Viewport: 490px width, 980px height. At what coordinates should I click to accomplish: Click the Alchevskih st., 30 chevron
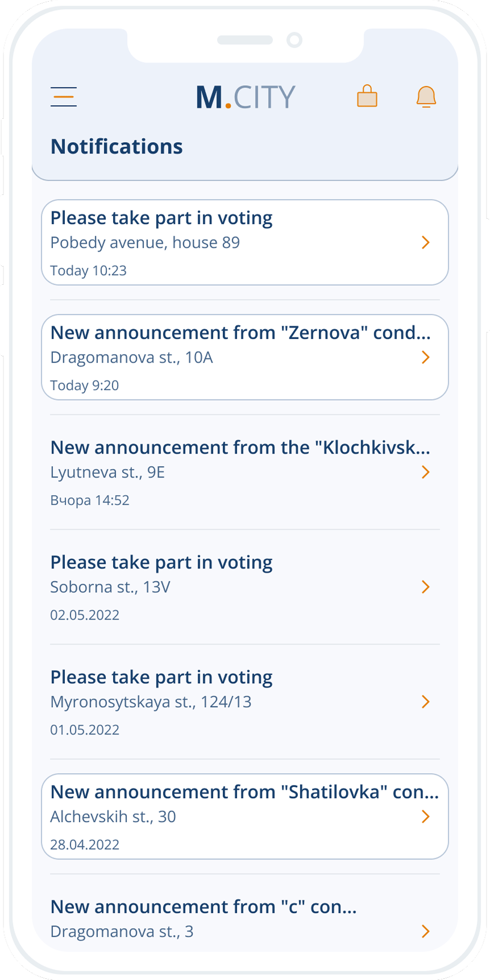(425, 817)
